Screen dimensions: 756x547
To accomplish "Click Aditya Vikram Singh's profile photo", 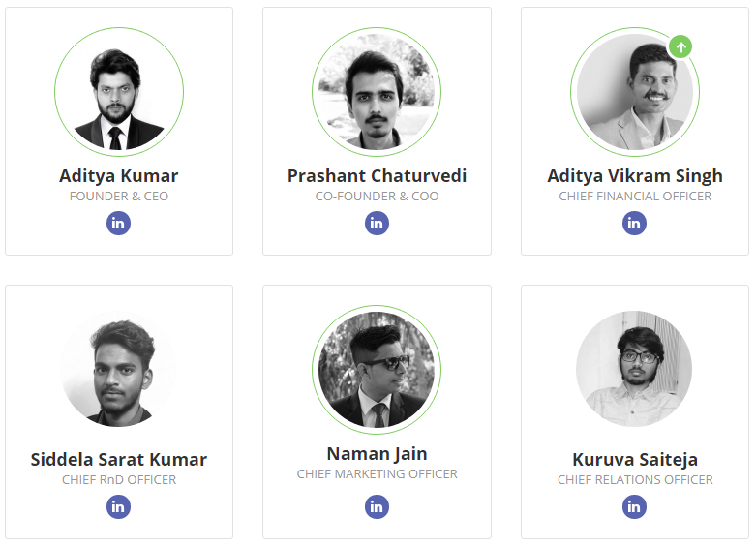I will point(635,92).
